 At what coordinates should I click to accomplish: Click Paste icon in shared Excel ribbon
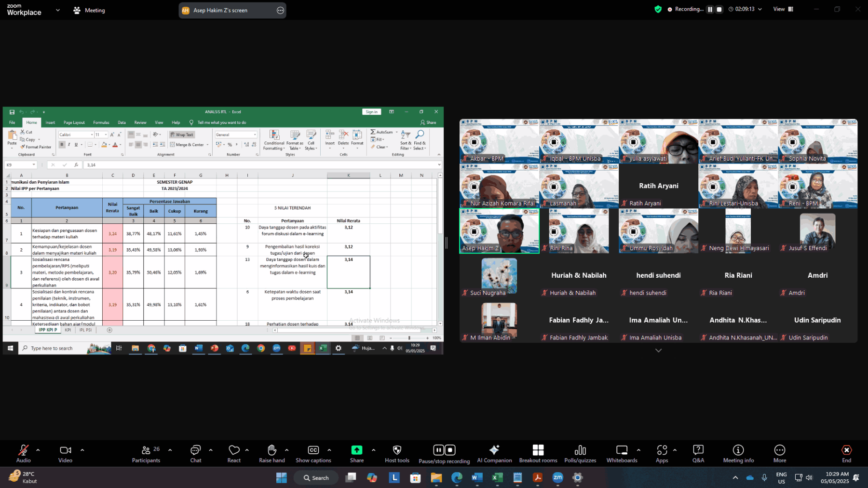[x=12, y=136]
